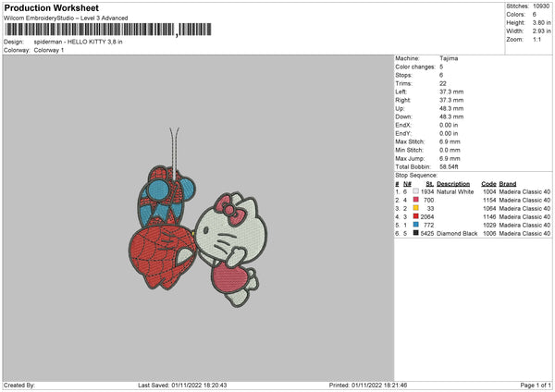Click the Production Worksheet title
Screen dimensions: 555x392
coord(51,7)
